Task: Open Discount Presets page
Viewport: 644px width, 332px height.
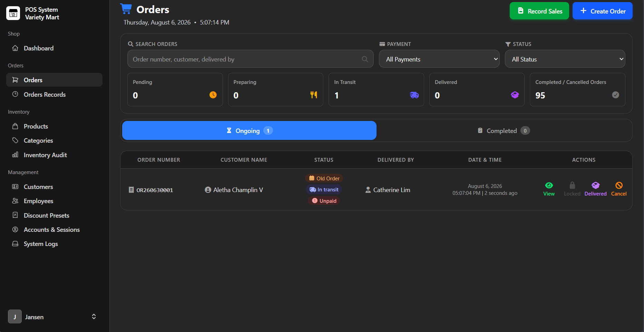Action: (x=54, y=215)
